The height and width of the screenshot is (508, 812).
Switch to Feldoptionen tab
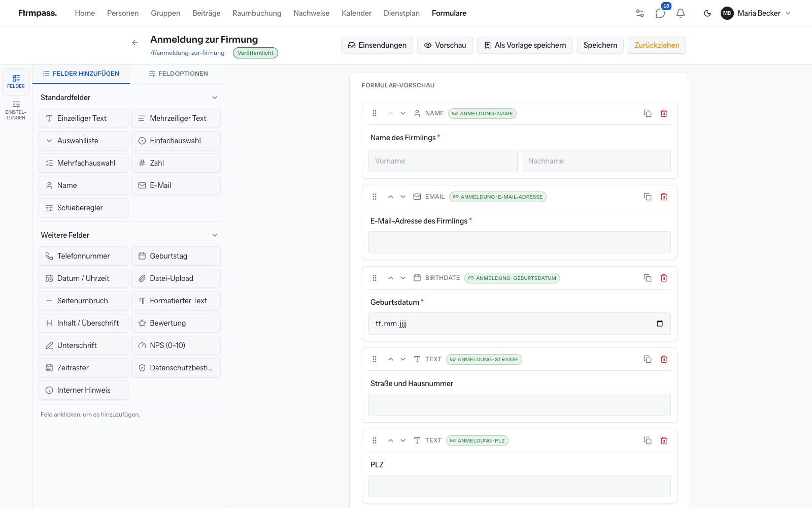(178, 74)
